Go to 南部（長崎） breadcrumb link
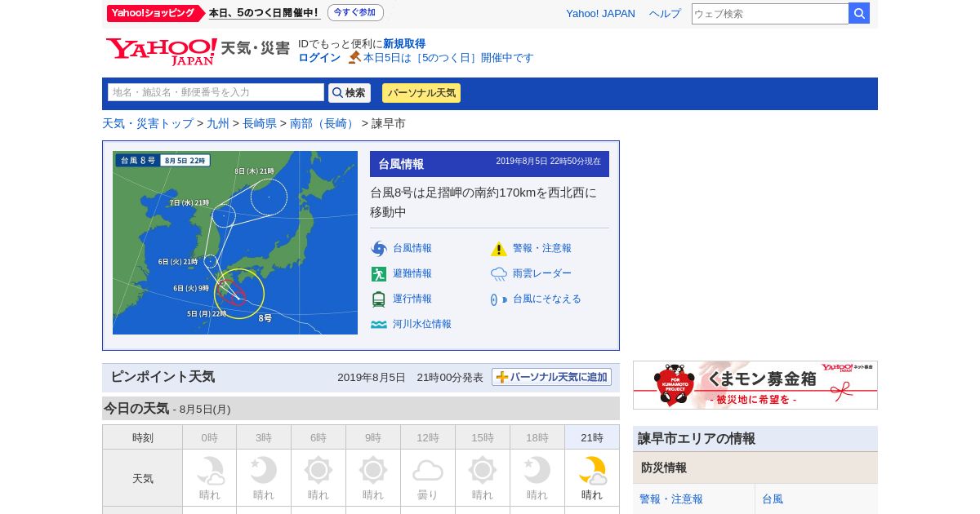 click(x=324, y=123)
